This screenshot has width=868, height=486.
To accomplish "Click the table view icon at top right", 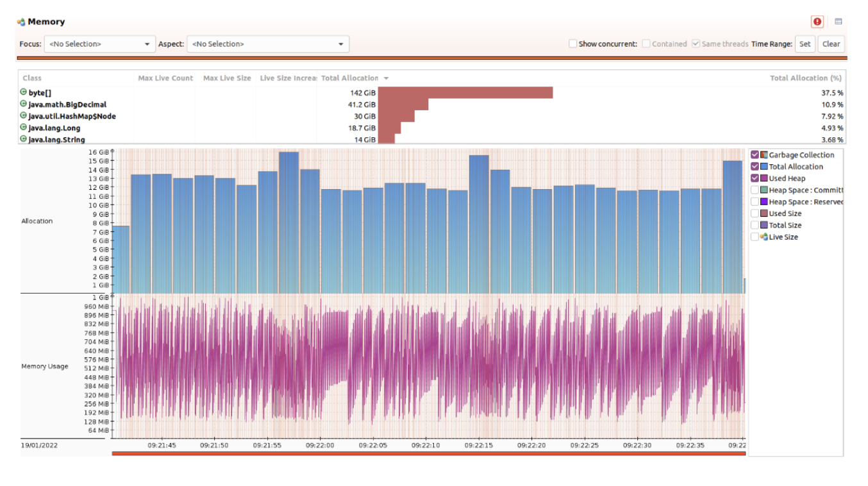I will [x=838, y=22].
